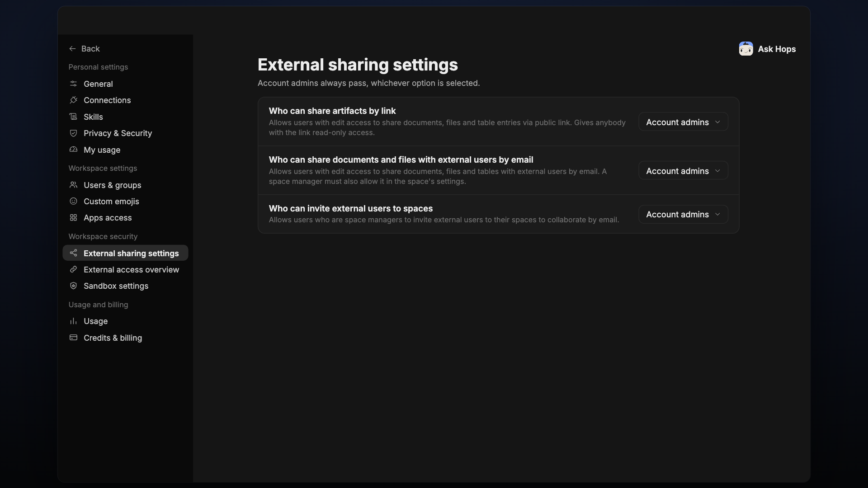Click the Skills icon in the sidebar

pyautogui.click(x=73, y=117)
